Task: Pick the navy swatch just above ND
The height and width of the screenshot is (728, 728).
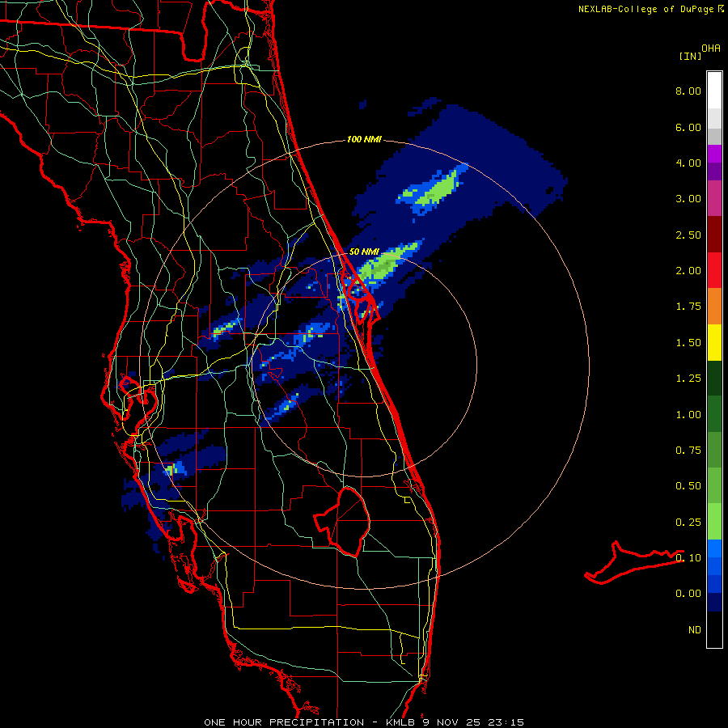Action: pyautogui.click(x=714, y=603)
